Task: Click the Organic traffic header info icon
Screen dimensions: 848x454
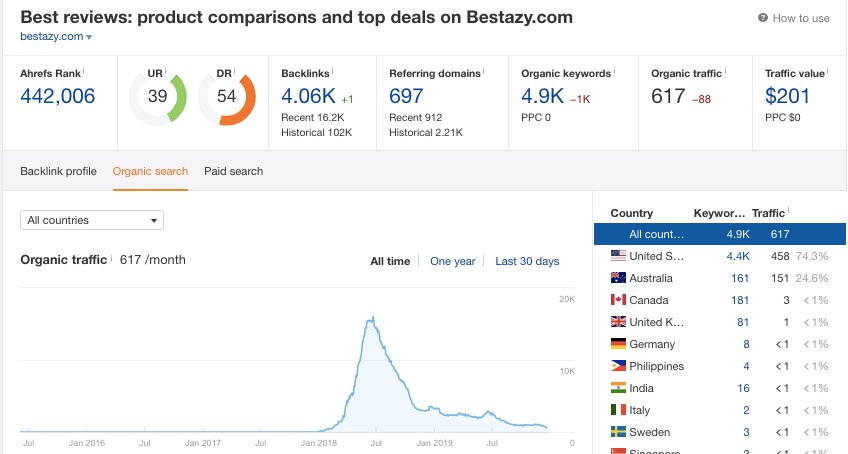Action: pos(725,70)
